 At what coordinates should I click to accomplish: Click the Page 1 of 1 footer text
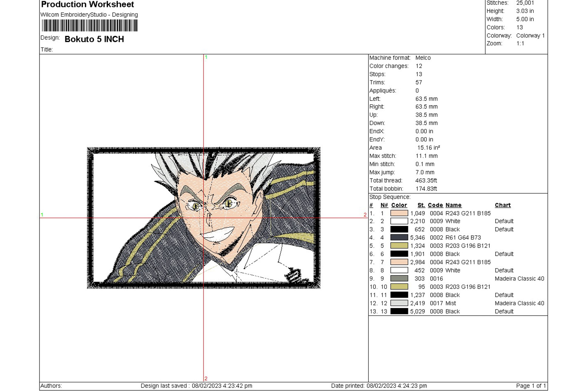530,386
